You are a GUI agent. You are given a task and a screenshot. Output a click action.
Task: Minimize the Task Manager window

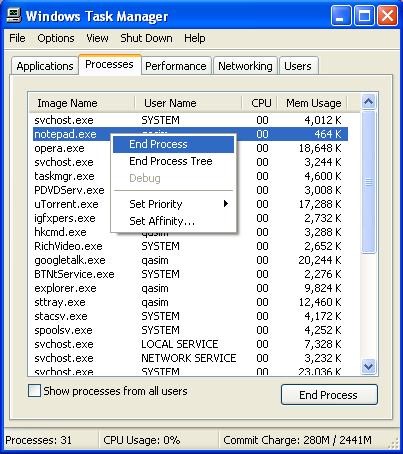[x=340, y=16]
